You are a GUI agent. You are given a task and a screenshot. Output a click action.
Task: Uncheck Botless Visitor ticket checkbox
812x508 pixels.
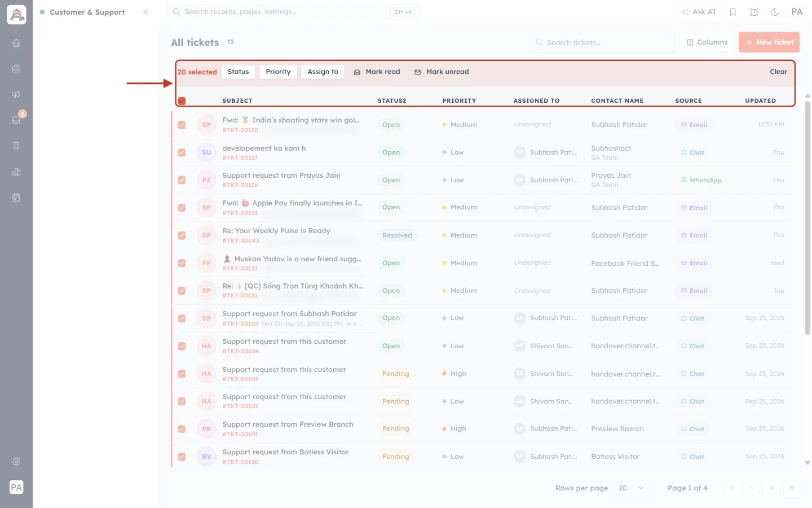click(x=182, y=457)
